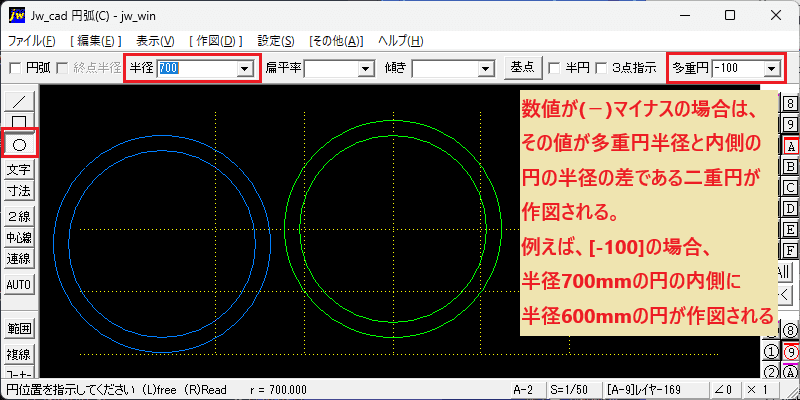Select the 中心線 center line tool
800x400 pixels.
(x=19, y=239)
